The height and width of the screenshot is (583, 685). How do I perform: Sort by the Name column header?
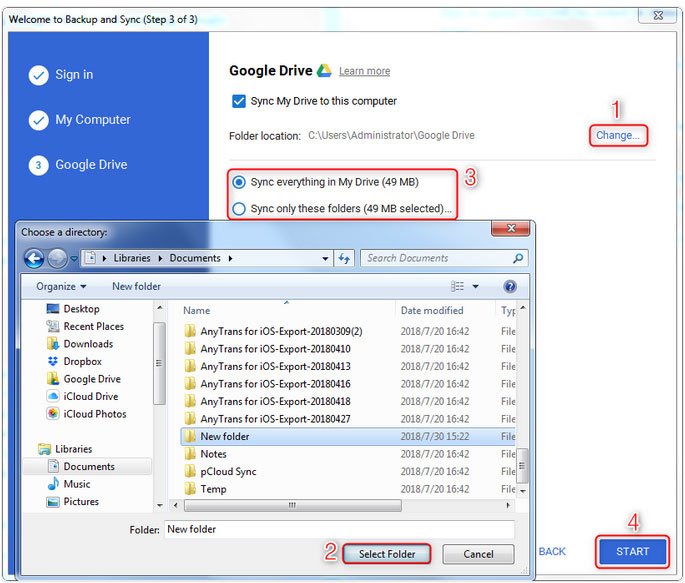point(197,310)
